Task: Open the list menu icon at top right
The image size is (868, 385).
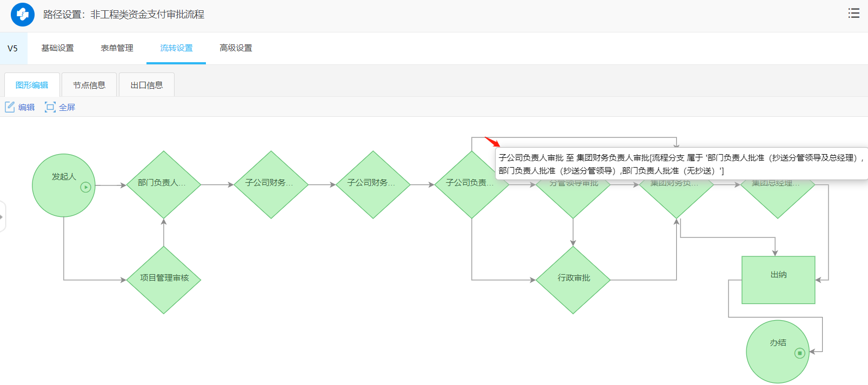Action: [854, 14]
